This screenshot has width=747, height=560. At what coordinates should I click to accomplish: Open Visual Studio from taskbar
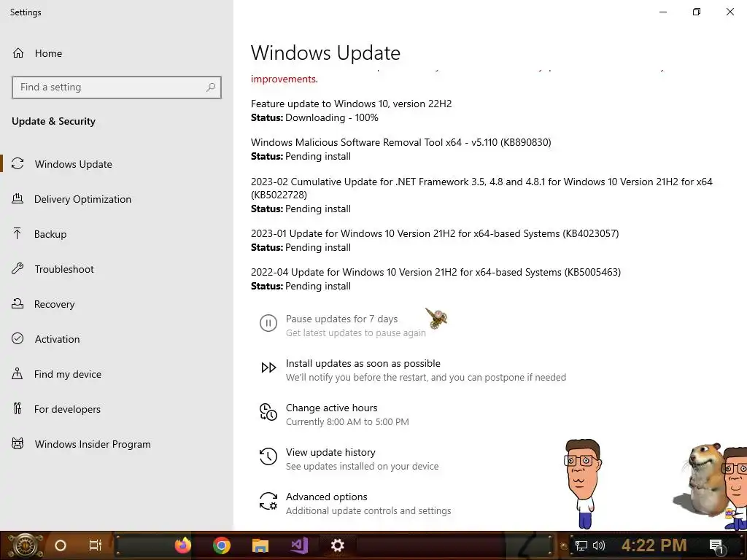click(299, 545)
